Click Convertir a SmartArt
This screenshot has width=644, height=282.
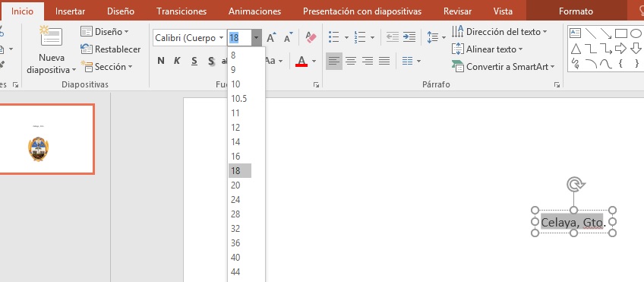click(503, 67)
